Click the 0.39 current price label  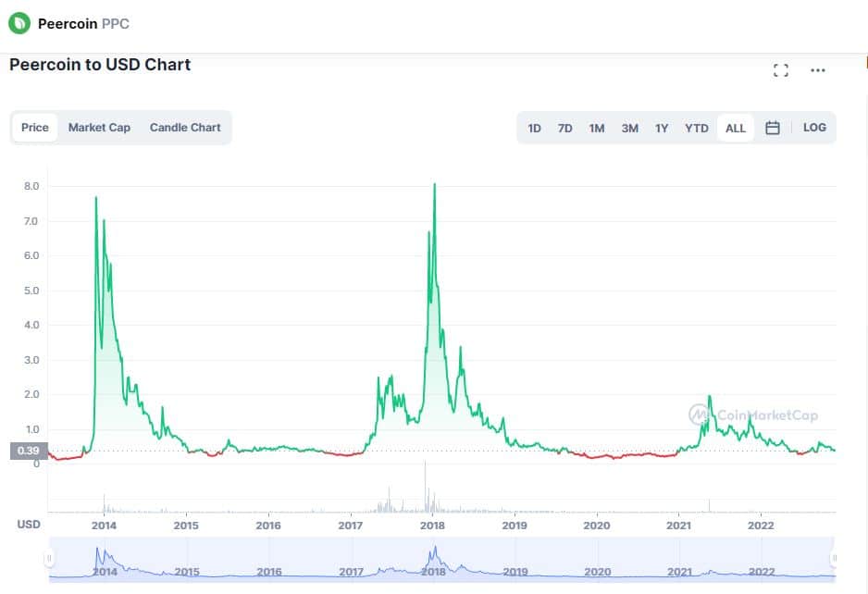[x=29, y=451]
